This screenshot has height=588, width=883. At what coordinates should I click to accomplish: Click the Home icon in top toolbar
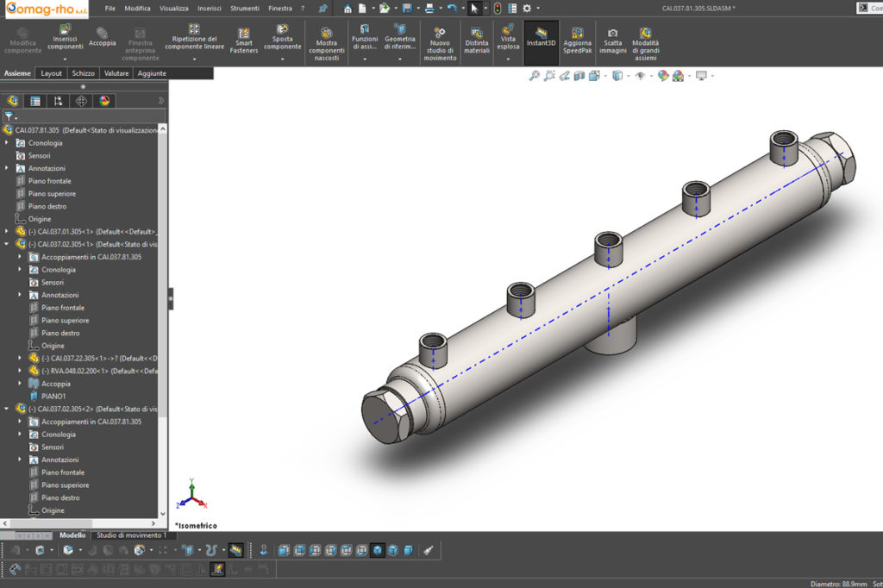pyautogui.click(x=348, y=9)
